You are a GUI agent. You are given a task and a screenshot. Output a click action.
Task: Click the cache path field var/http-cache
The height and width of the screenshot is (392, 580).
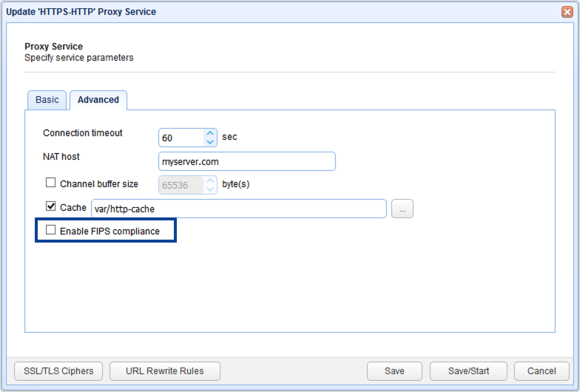click(238, 209)
